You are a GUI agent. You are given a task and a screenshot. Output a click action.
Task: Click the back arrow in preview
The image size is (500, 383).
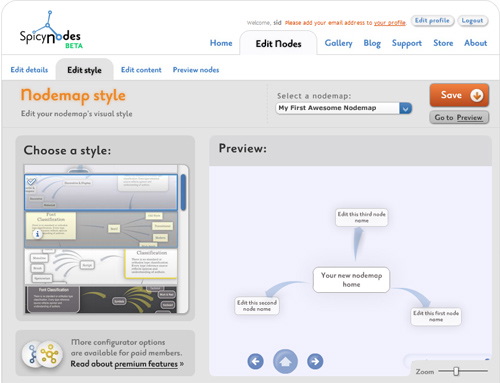(256, 361)
